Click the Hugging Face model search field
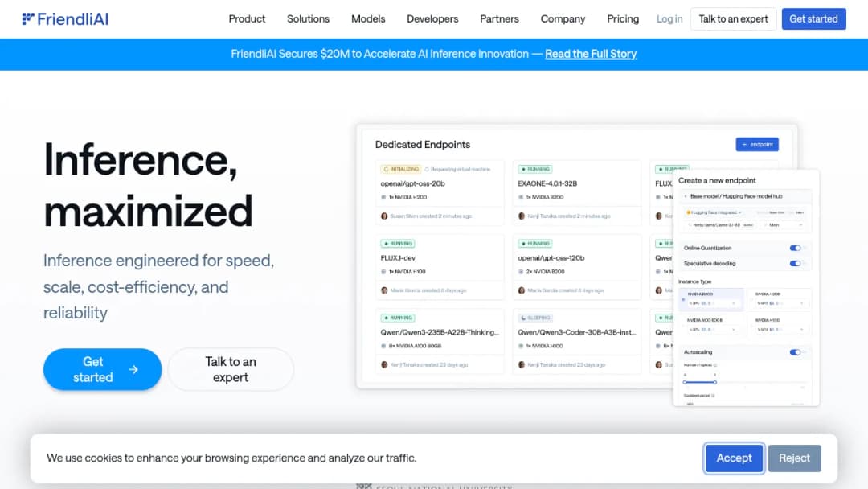868x489 pixels. [x=721, y=225]
